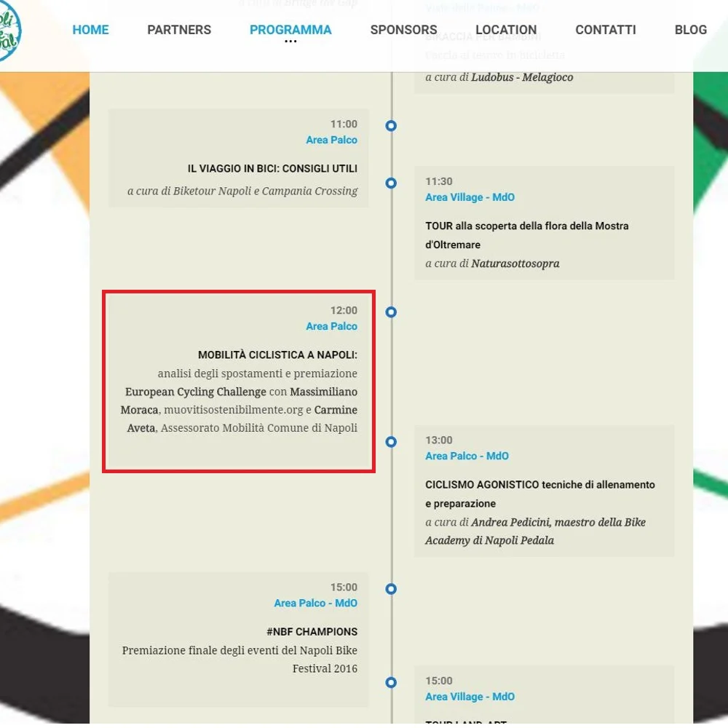Select the 11:30 timeline marker

click(391, 183)
